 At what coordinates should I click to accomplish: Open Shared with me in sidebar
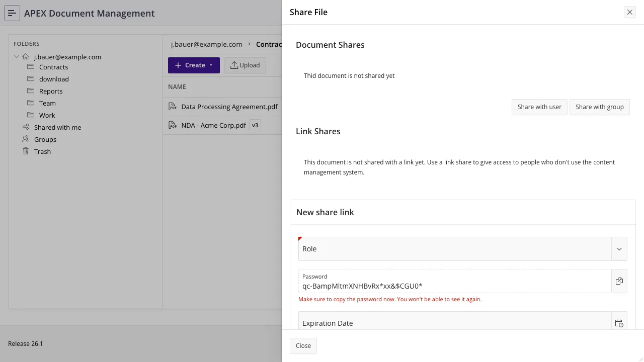[57, 127]
